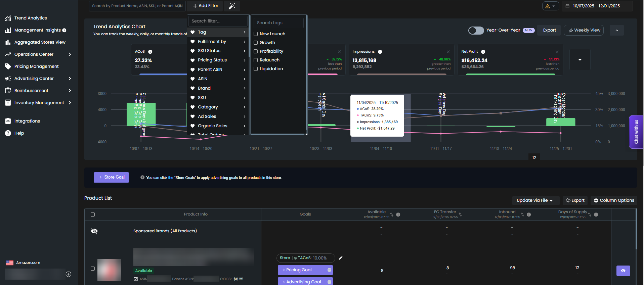This screenshot has height=285, width=644.
Task: Select all products with header checkbox
Action: (93, 215)
